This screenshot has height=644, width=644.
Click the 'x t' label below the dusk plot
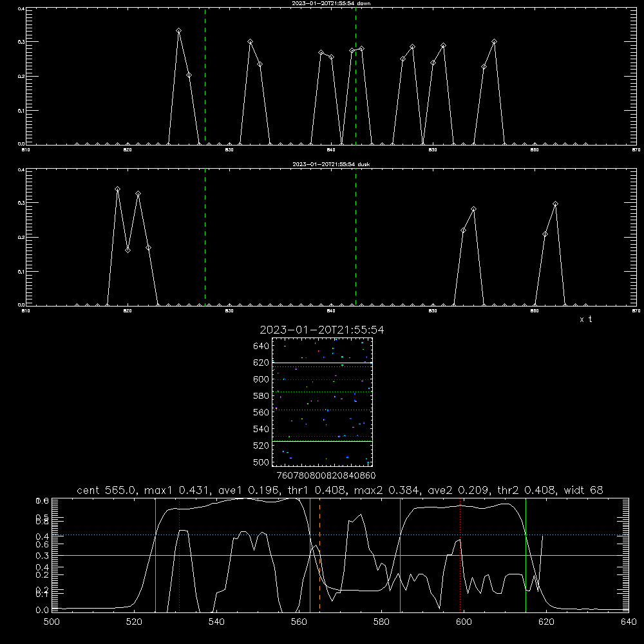[x=585, y=319]
